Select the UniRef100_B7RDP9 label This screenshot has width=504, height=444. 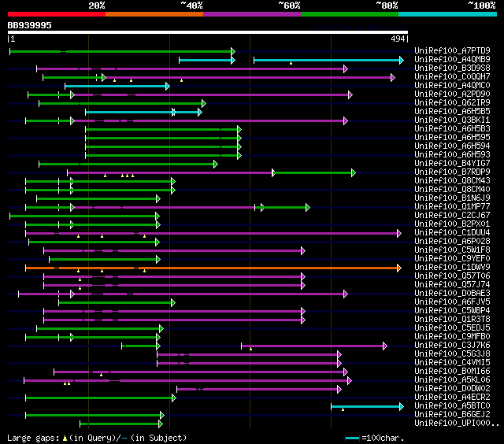pos(452,172)
